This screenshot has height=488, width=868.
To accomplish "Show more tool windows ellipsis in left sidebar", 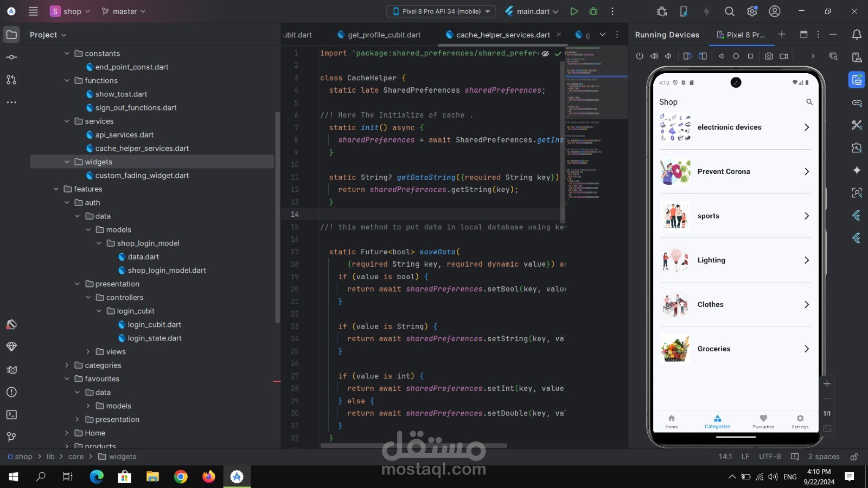I will pyautogui.click(x=11, y=102).
